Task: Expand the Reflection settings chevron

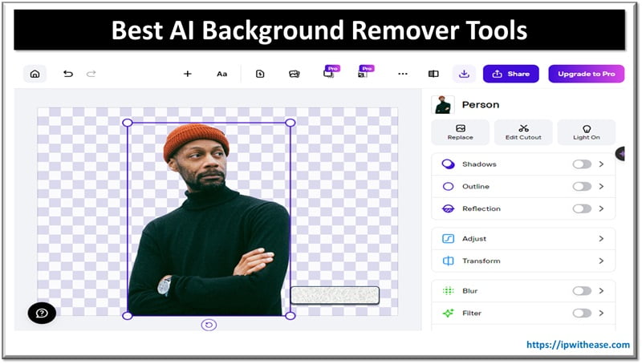Action: [601, 209]
